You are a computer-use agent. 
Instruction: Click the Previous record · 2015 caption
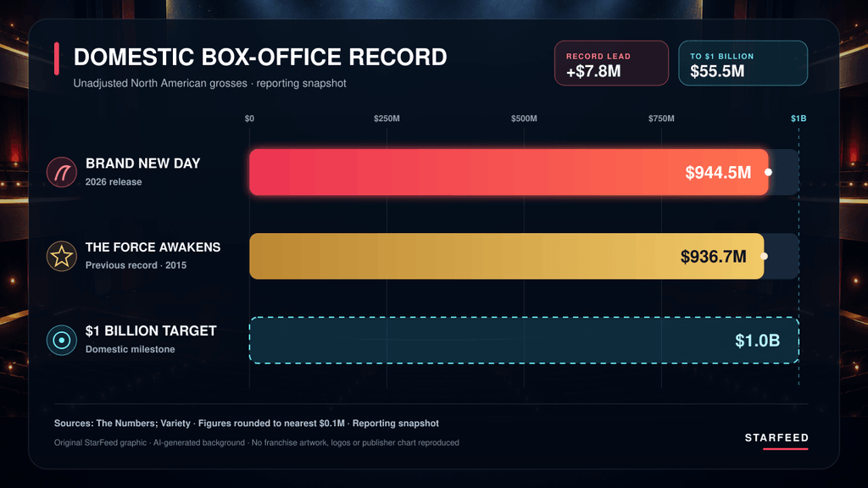[136, 265]
